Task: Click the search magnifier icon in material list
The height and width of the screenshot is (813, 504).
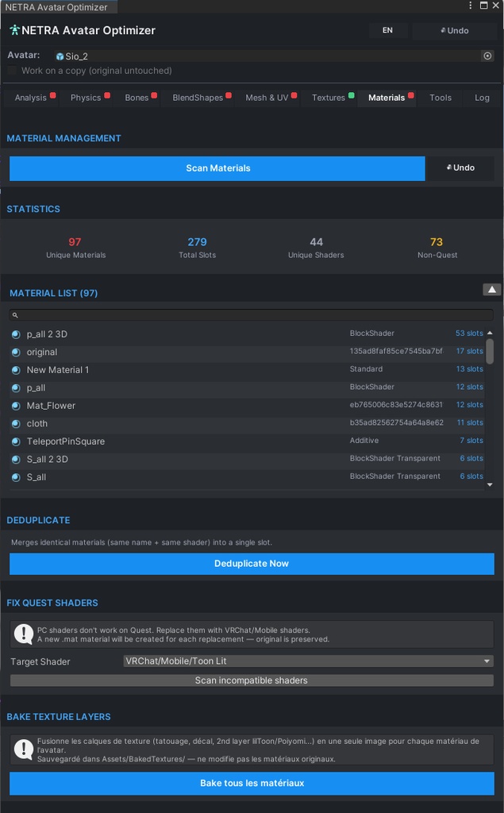Action: click(15, 315)
